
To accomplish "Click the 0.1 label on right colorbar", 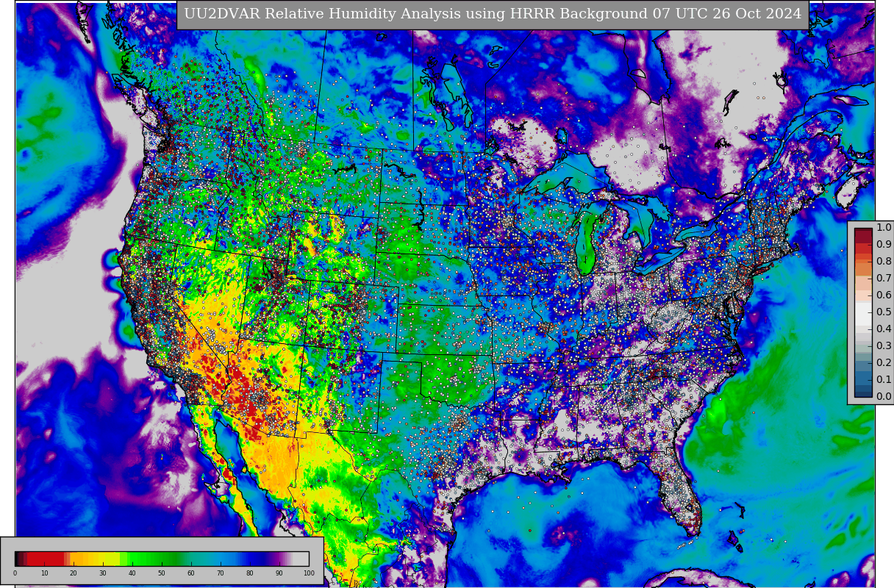I will tap(884, 379).
